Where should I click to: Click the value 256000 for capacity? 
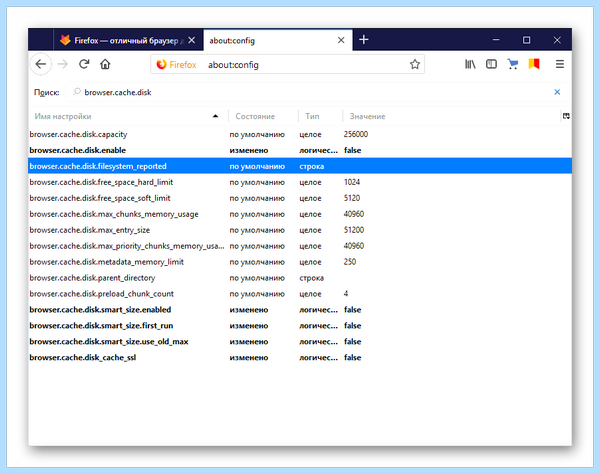(x=356, y=134)
